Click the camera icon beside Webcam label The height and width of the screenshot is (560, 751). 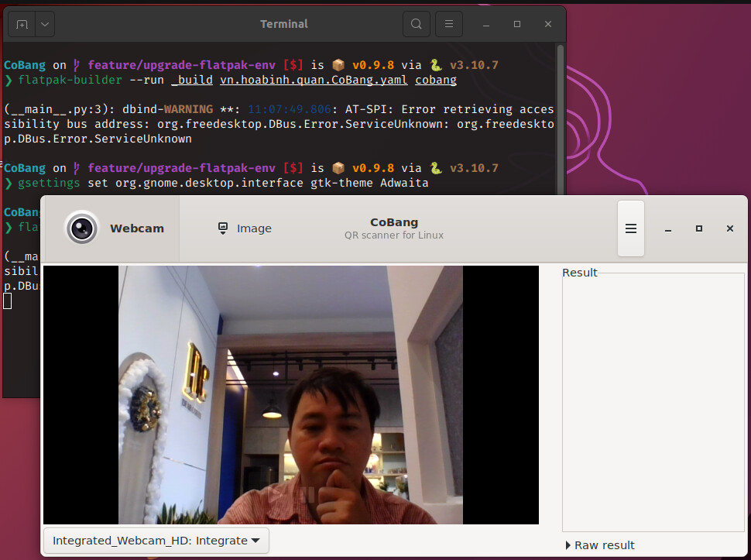(x=82, y=228)
